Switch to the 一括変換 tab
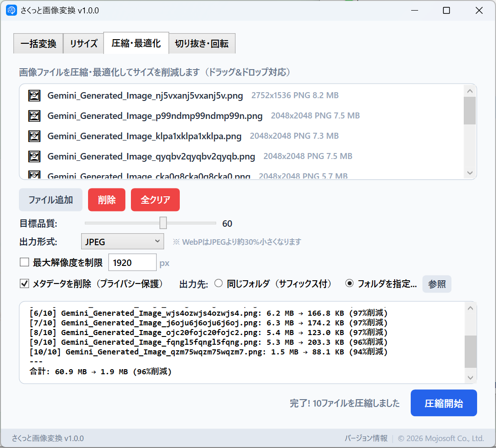 pos(38,44)
